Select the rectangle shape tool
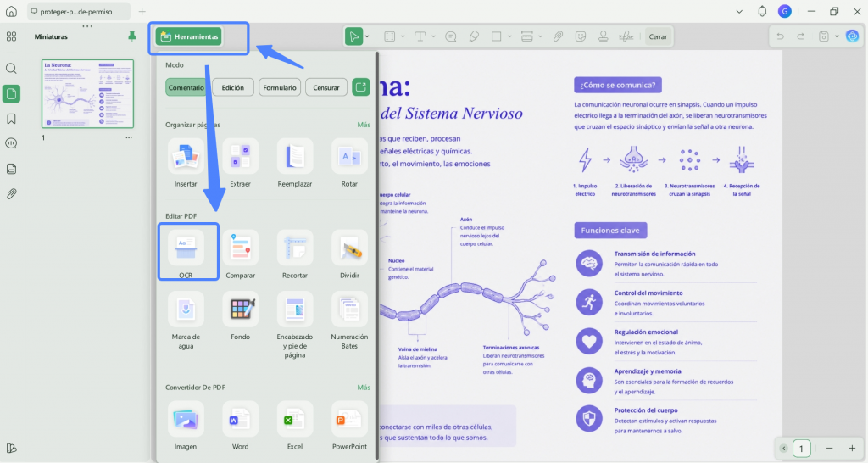This screenshot has width=868, height=463. (x=496, y=36)
